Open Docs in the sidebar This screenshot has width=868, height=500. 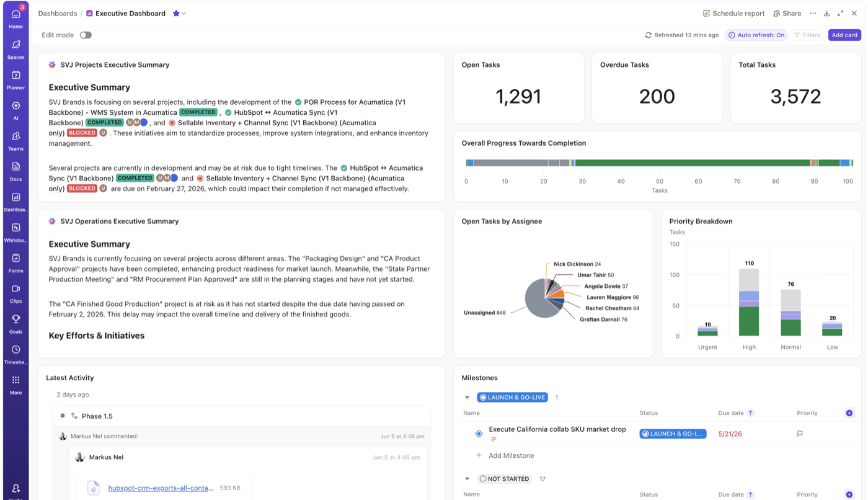[15, 171]
